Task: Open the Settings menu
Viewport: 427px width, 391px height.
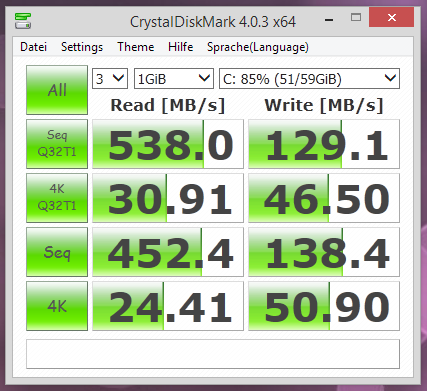Action: click(x=82, y=47)
